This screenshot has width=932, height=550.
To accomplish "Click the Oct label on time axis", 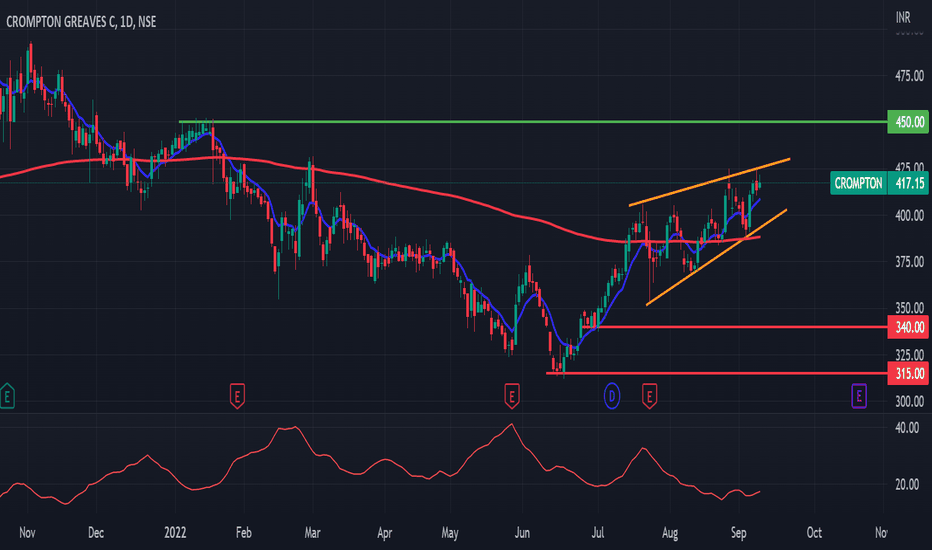I will point(814,533).
